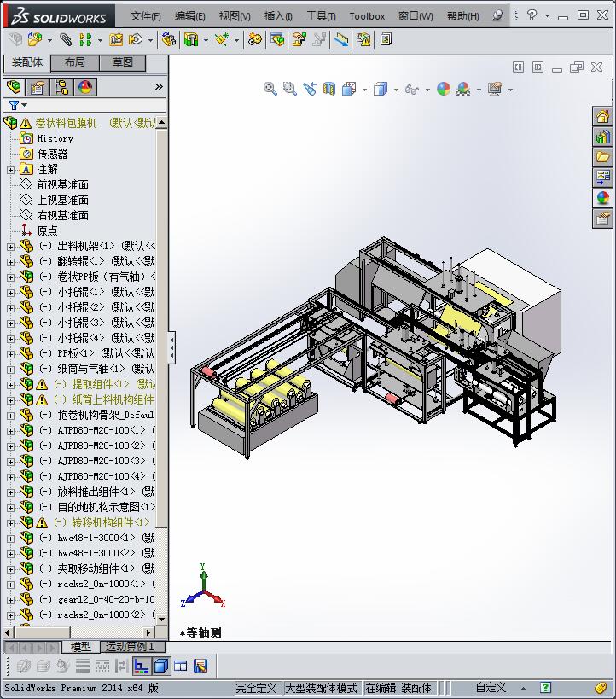Image resolution: width=616 pixels, height=699 pixels.
Task: Click the Zoom to Fit magnifier
Action: [x=270, y=89]
